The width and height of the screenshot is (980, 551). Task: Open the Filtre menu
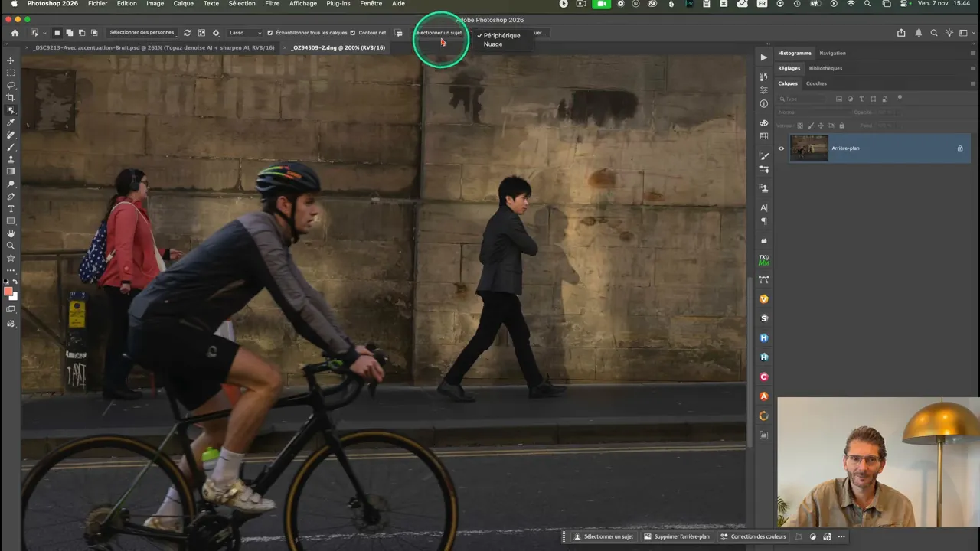(272, 4)
